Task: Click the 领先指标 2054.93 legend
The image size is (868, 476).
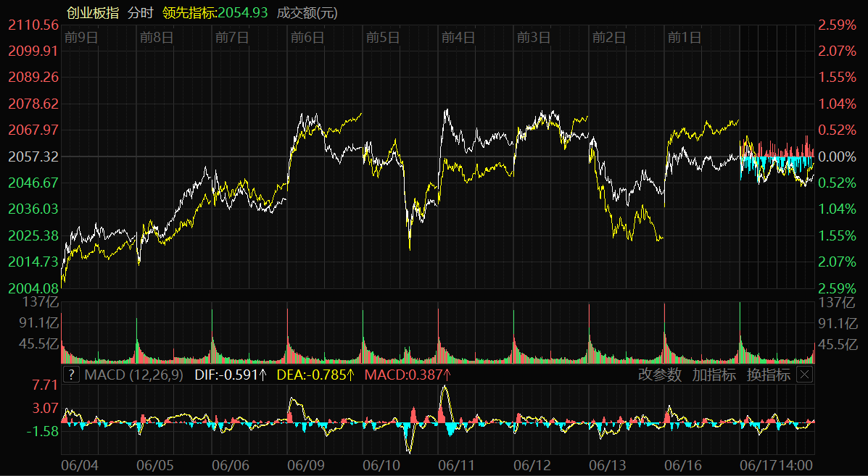Action: click(215, 12)
